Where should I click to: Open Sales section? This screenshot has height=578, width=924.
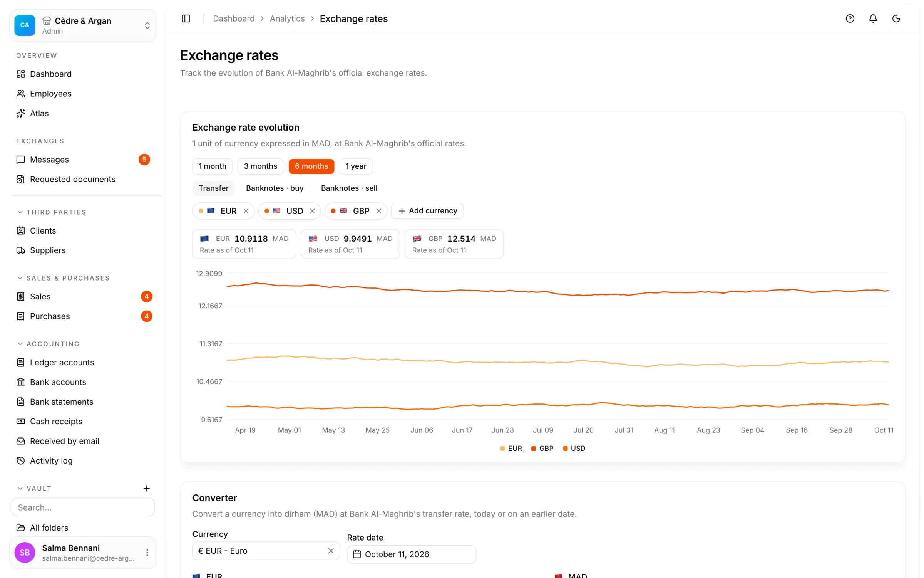84,296
